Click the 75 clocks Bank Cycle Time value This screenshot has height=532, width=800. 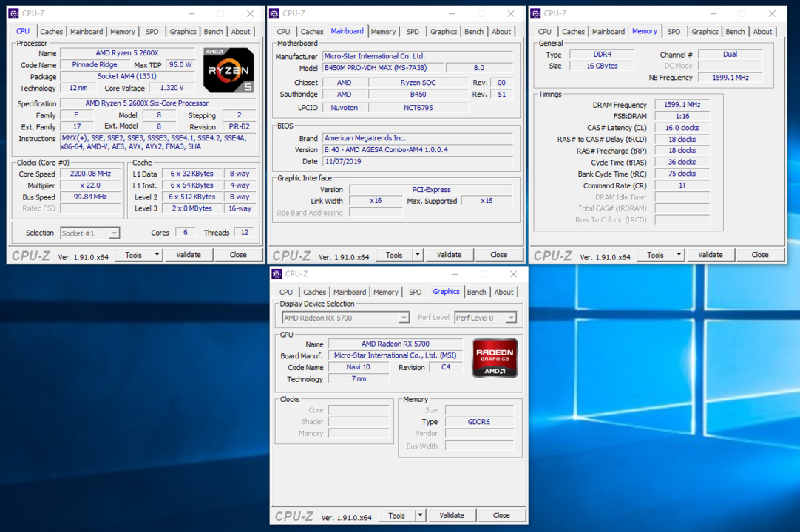pos(682,174)
